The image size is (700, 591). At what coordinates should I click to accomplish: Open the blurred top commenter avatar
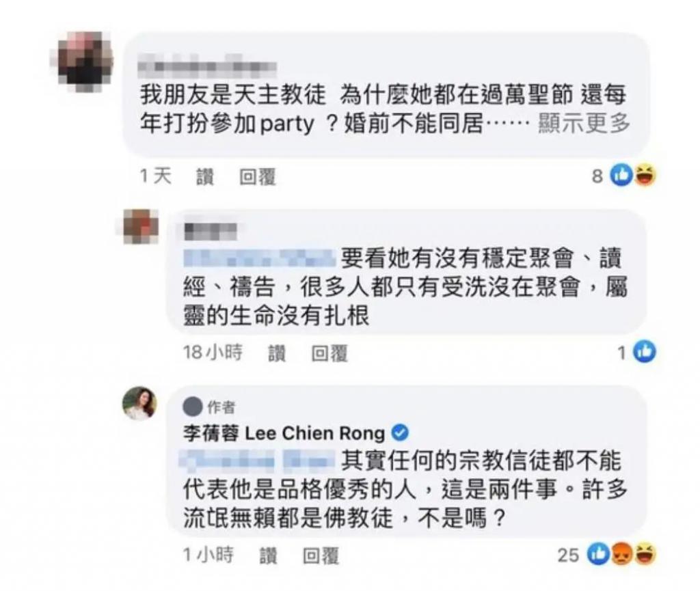[x=81, y=62]
